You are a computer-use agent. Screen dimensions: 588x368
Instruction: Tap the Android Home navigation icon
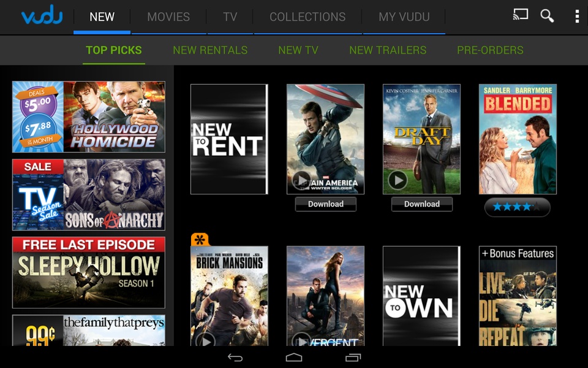coord(294,357)
